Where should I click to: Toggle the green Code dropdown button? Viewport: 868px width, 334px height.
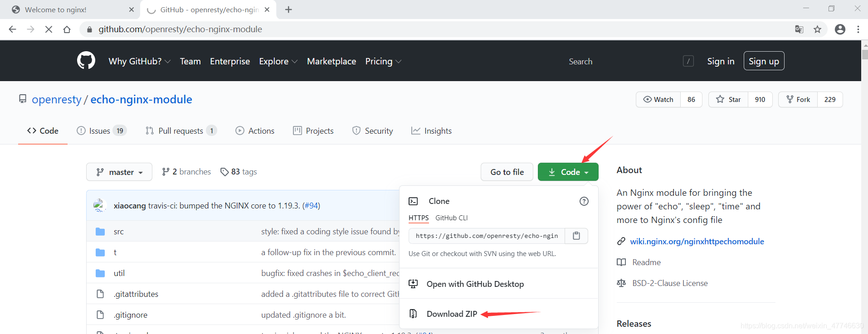click(568, 172)
